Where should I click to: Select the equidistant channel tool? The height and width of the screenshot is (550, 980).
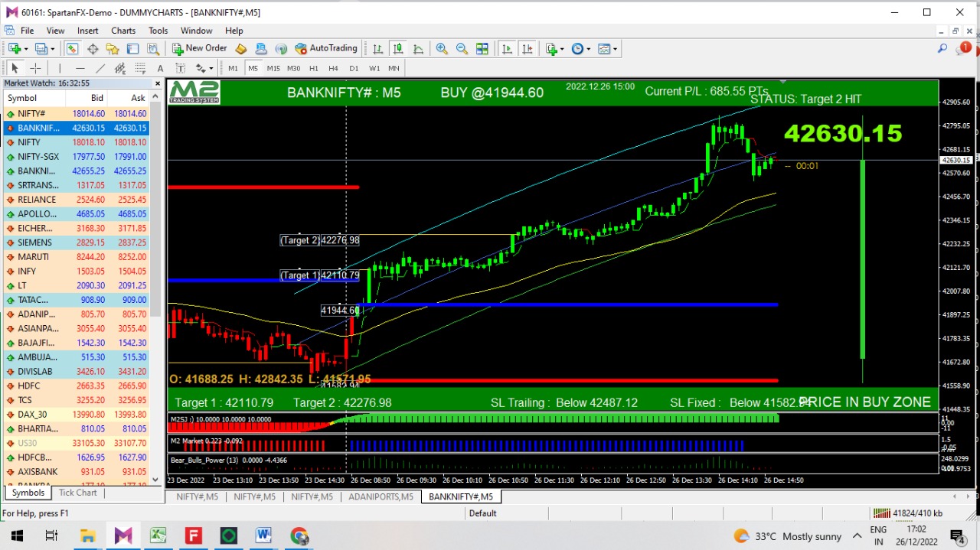(x=120, y=68)
